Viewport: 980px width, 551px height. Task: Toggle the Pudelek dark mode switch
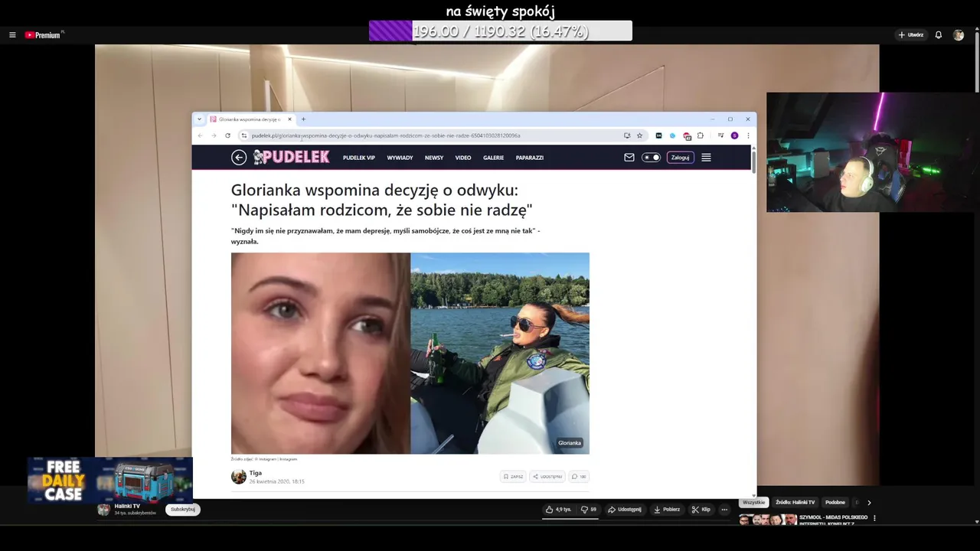tap(651, 158)
